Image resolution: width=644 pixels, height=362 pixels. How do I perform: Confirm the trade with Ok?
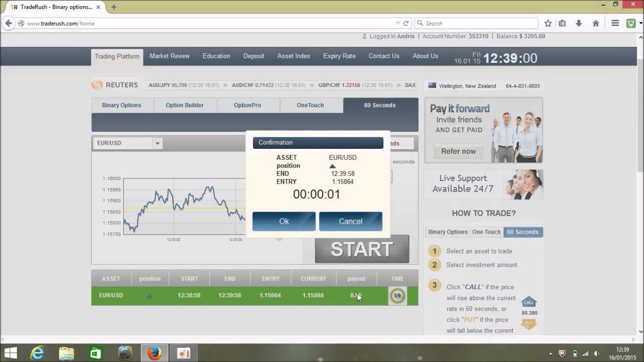pos(284,221)
